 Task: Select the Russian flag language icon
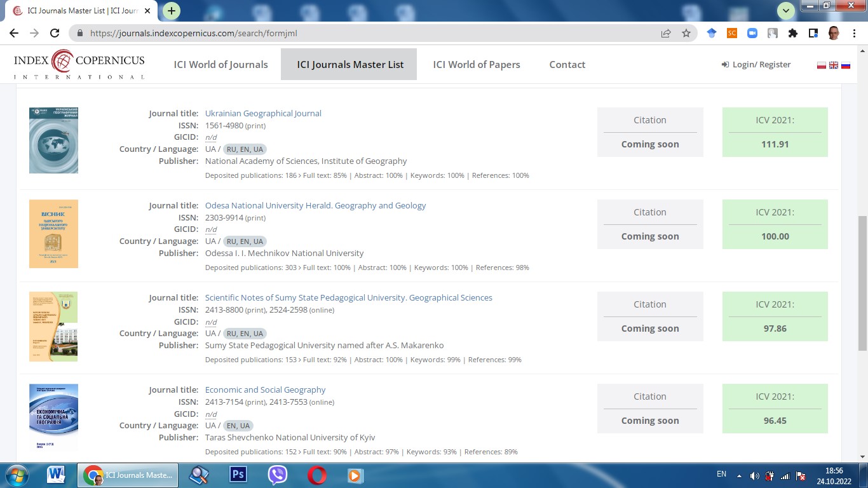coord(845,65)
